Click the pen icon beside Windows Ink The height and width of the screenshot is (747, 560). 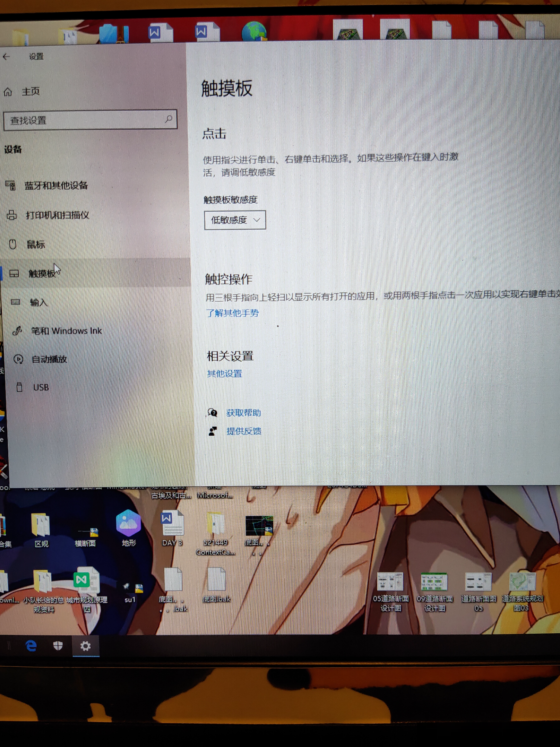(x=17, y=331)
